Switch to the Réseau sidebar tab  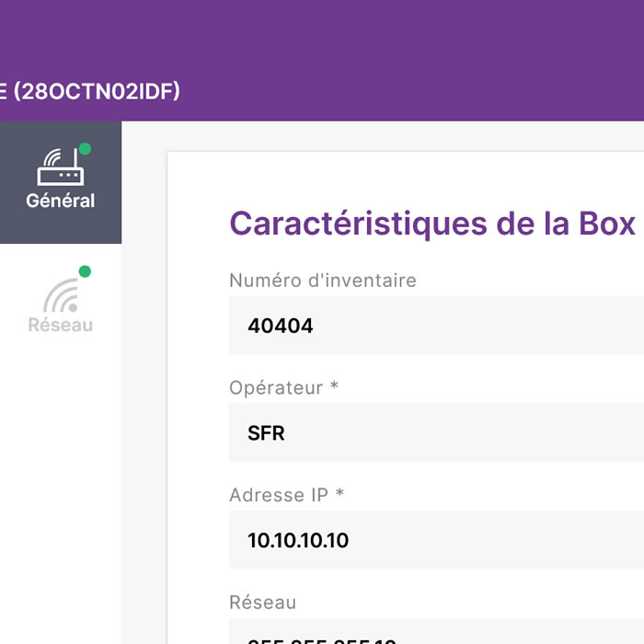tap(61, 303)
